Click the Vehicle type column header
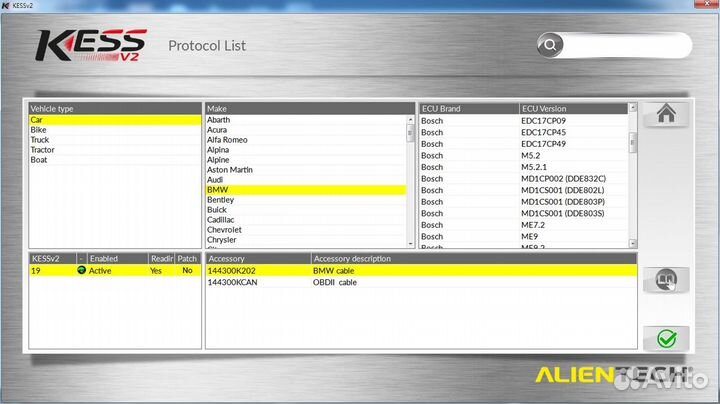Viewport: 720px width, 404px height. [x=115, y=109]
